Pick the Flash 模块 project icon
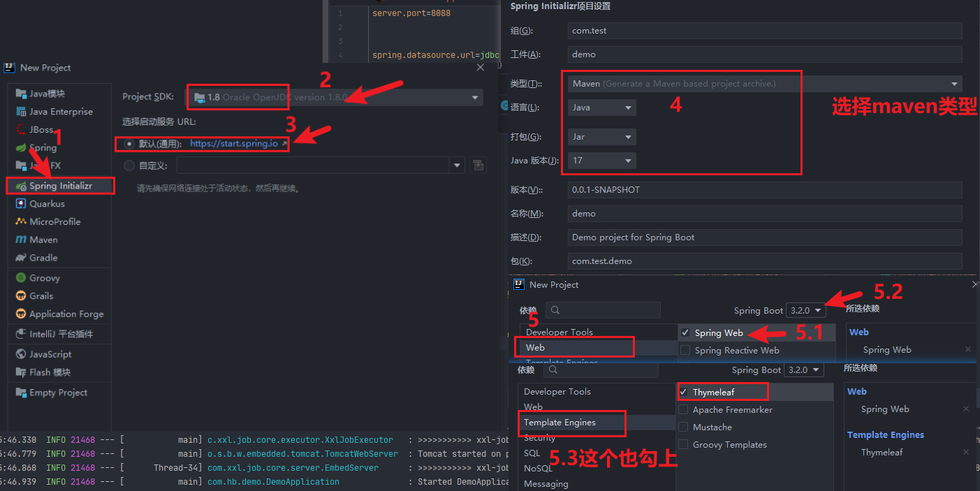The image size is (980, 491). pyautogui.click(x=20, y=372)
